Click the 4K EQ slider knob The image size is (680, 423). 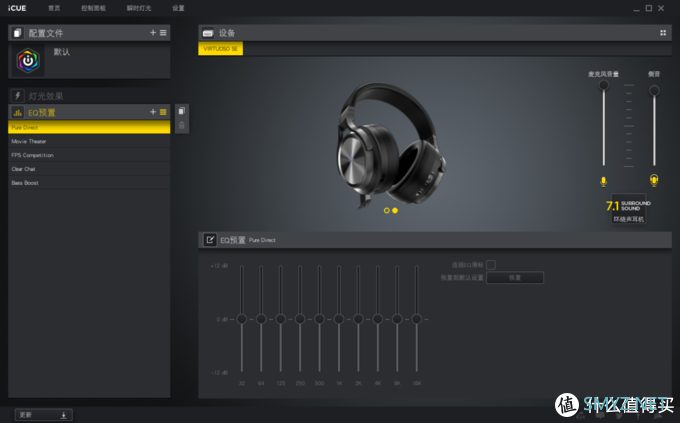(378, 319)
